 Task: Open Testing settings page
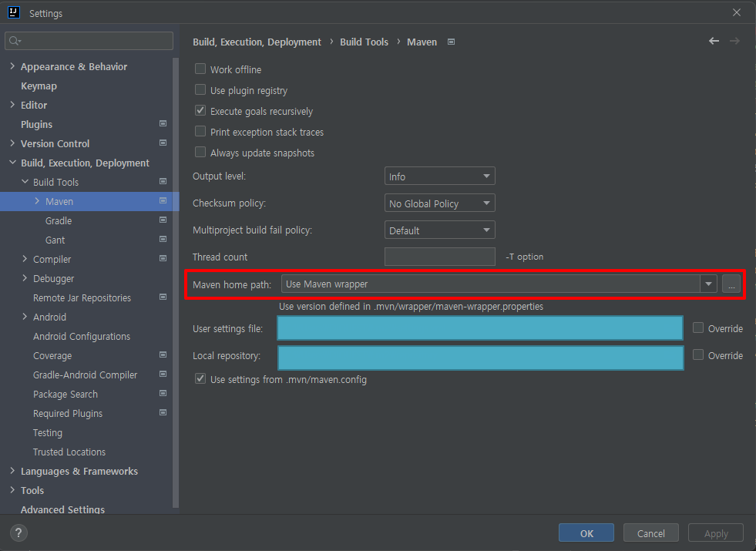coord(47,433)
